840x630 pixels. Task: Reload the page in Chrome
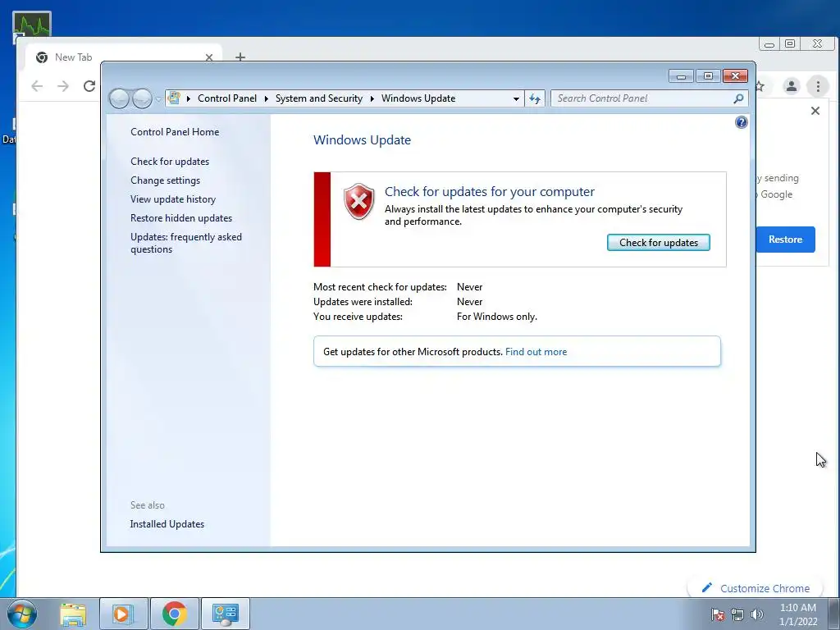pyautogui.click(x=89, y=85)
